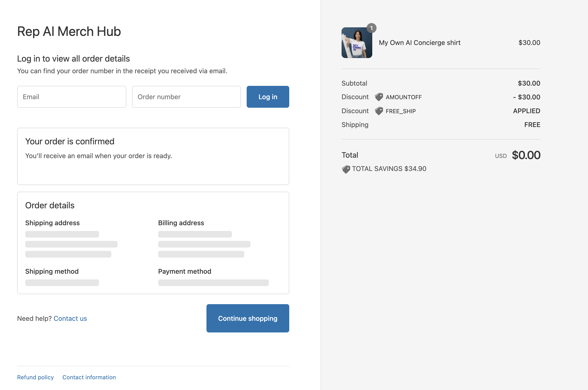Click the Continue shopping button
588x390 pixels.
[247, 318]
